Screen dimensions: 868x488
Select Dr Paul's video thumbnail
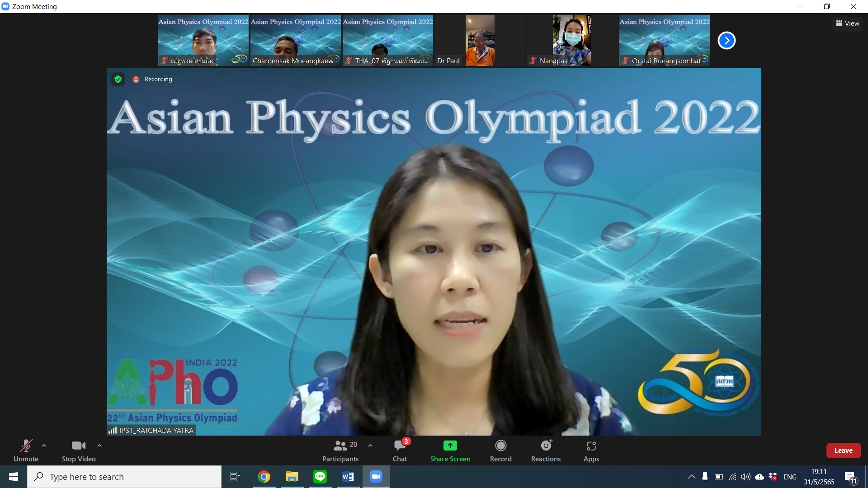point(480,41)
